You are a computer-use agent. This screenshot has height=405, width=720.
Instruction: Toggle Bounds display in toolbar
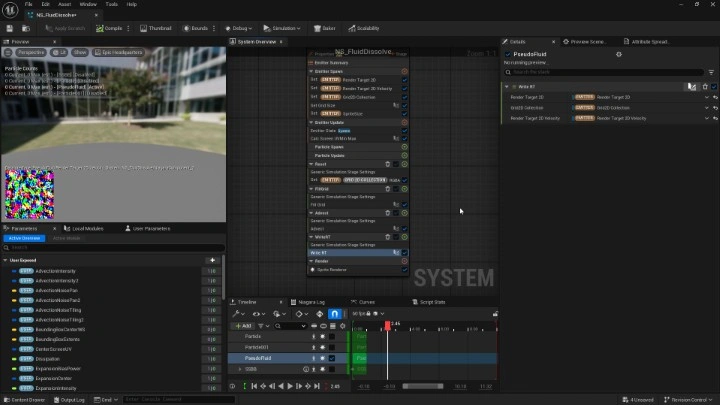pyautogui.click(x=195, y=28)
